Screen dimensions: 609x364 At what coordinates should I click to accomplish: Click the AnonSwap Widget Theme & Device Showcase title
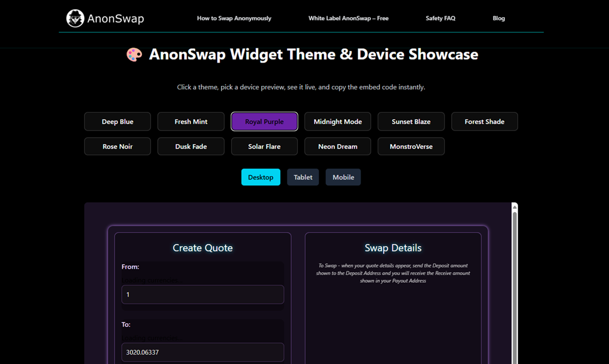pos(314,54)
